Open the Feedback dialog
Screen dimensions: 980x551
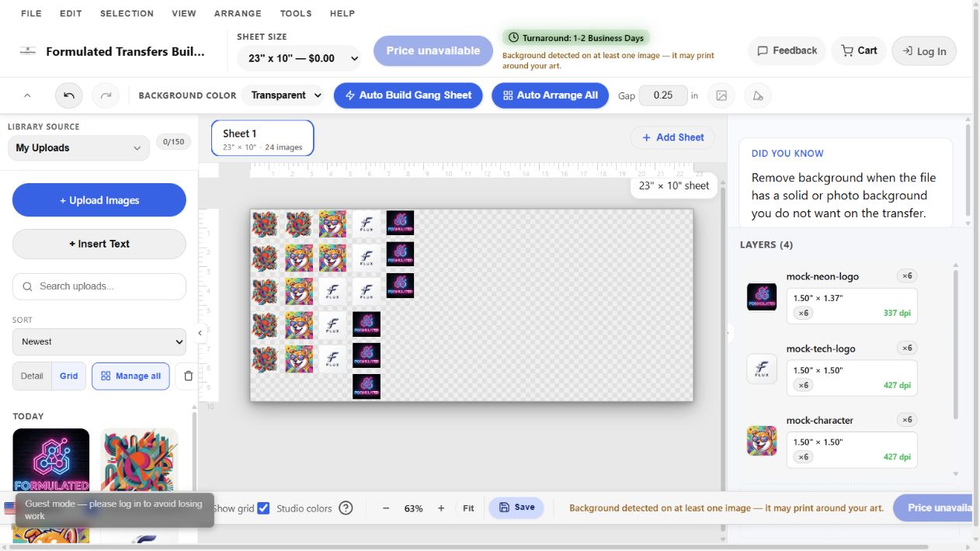(787, 50)
